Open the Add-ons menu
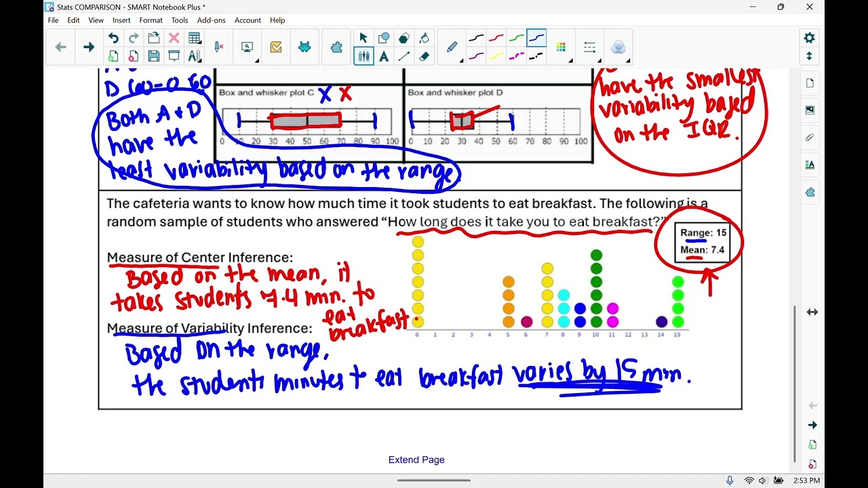This screenshot has height=488, width=868. point(211,20)
